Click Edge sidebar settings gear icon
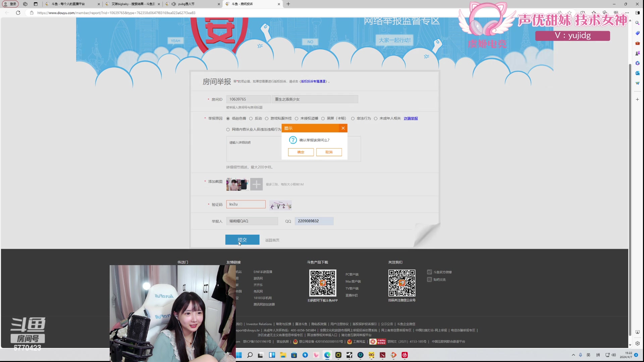This screenshot has height=362, width=644. point(637,343)
